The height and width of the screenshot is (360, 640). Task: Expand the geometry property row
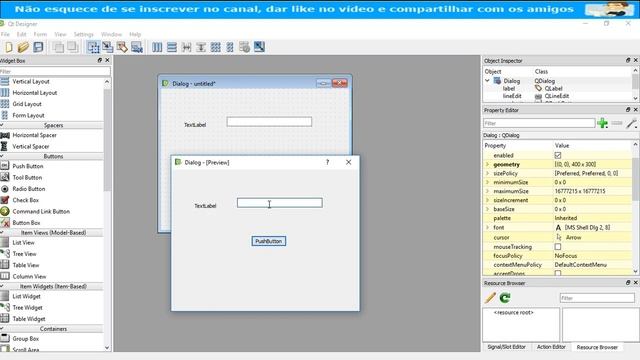click(487, 164)
